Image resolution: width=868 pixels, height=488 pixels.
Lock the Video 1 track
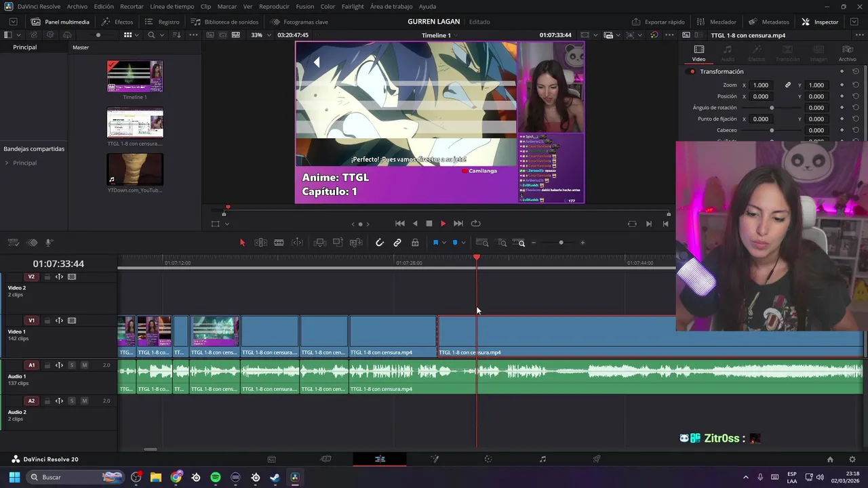47,321
